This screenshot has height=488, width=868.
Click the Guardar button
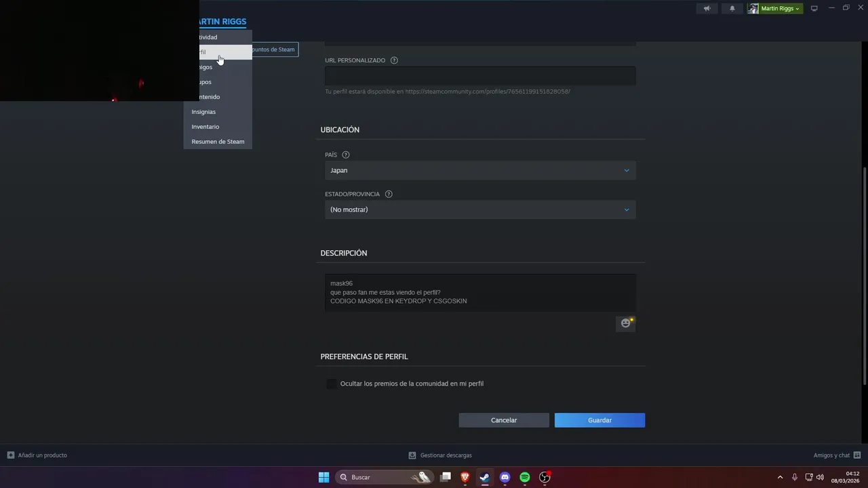[x=599, y=420]
